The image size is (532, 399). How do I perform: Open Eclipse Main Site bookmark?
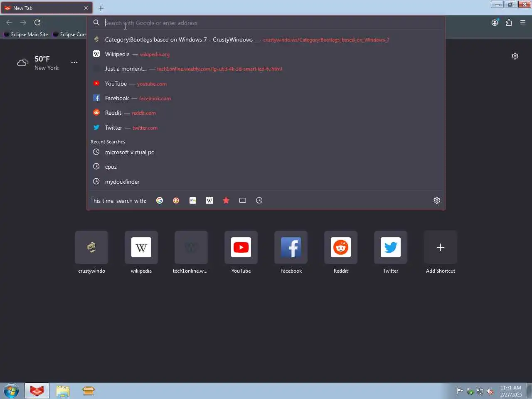pos(26,34)
